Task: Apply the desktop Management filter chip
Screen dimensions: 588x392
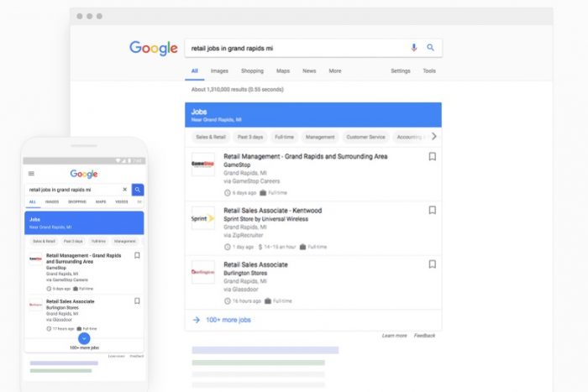Action: click(320, 137)
